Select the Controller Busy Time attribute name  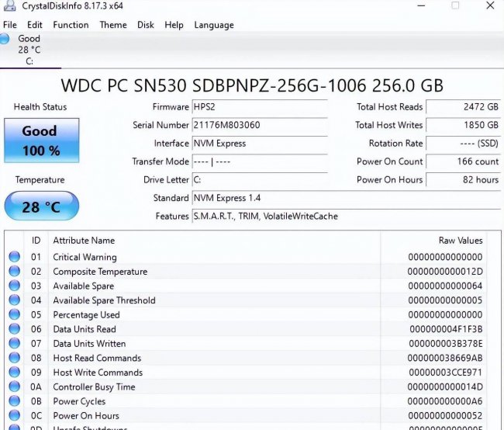pyautogui.click(x=94, y=387)
